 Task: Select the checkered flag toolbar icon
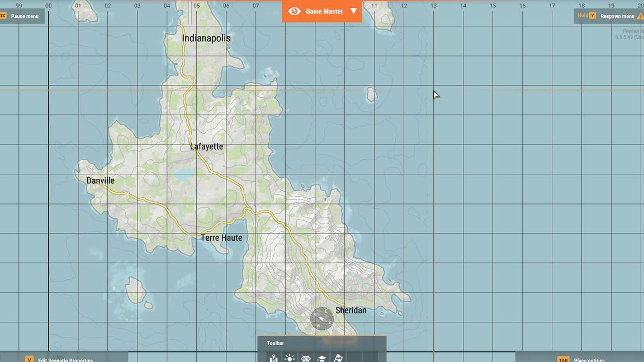[338, 358]
